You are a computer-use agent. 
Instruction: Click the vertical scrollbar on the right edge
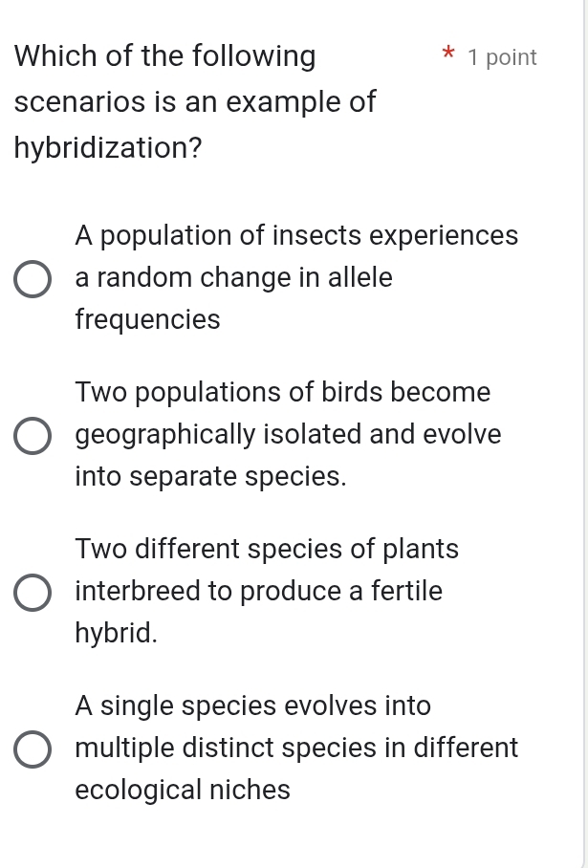[x=581, y=430]
